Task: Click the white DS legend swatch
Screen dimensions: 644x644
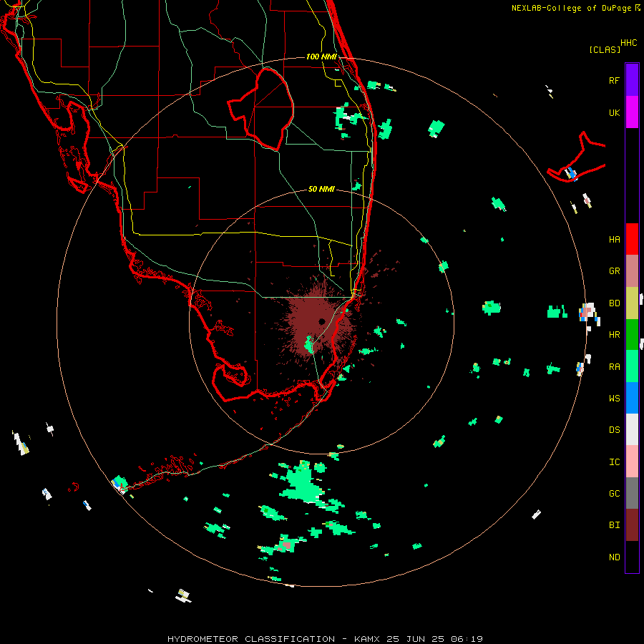Action: (632, 429)
